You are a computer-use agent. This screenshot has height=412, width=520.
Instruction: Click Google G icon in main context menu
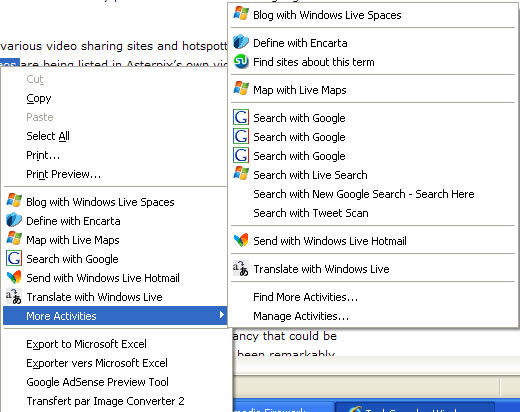(x=14, y=258)
